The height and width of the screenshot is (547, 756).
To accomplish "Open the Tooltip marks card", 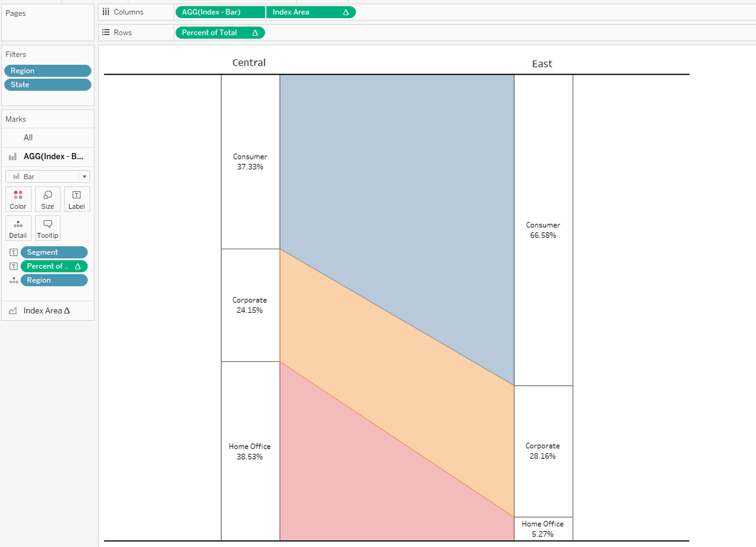I will [x=47, y=228].
